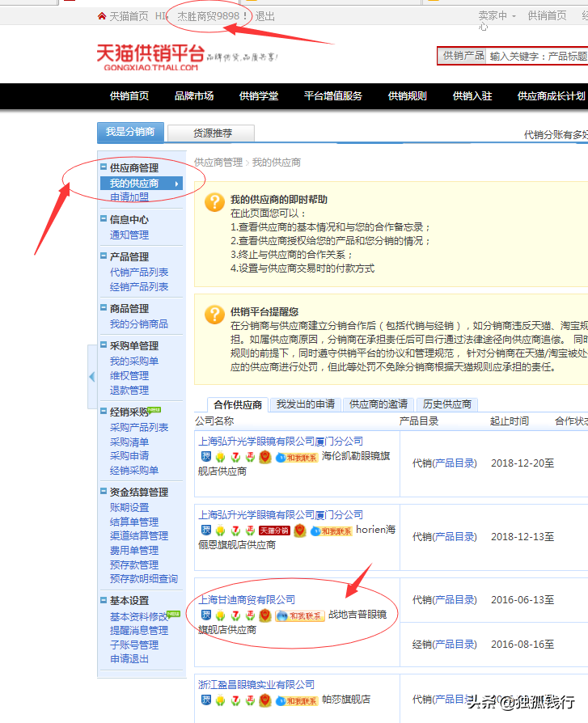Open 预存款明细查询 in the sidebar
Image resolution: width=588 pixels, height=723 pixels.
(x=144, y=579)
